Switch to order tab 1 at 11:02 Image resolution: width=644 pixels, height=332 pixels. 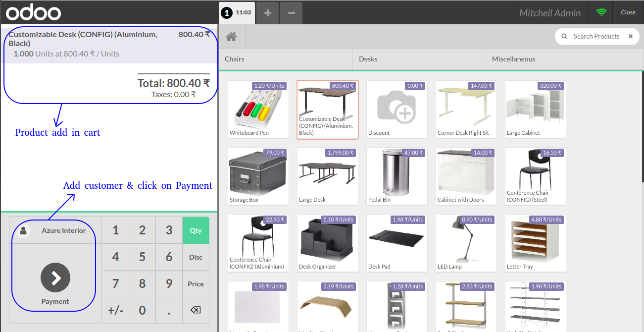pos(237,12)
